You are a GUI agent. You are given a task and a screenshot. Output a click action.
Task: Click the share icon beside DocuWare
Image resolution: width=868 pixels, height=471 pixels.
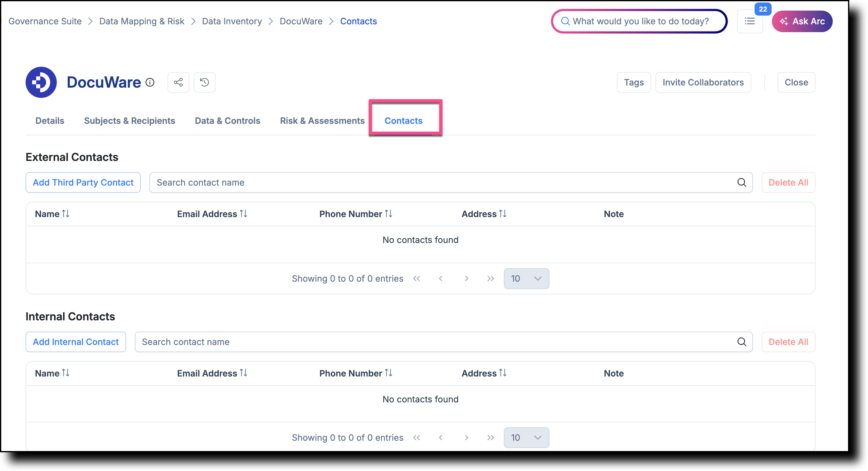178,82
